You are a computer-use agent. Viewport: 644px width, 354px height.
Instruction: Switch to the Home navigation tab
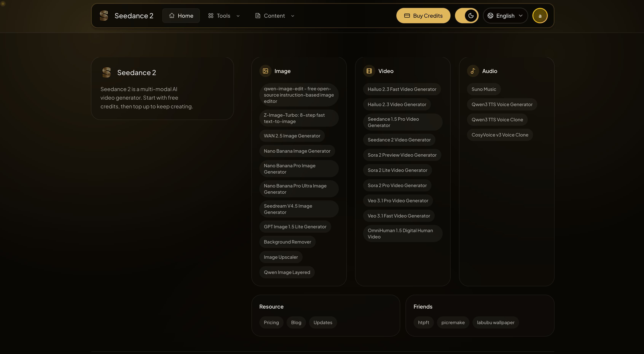[x=181, y=15]
